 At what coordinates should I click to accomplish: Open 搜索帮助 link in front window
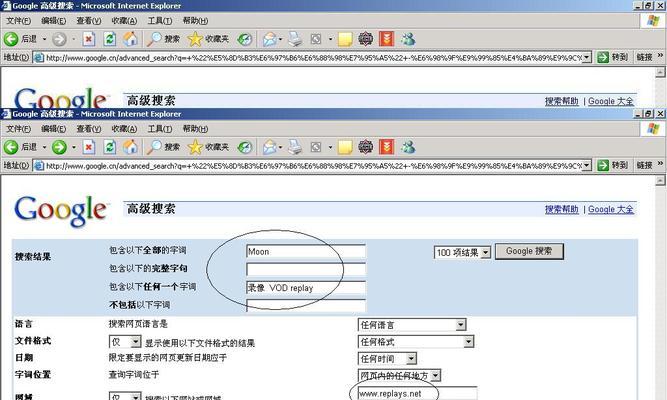(x=562, y=209)
